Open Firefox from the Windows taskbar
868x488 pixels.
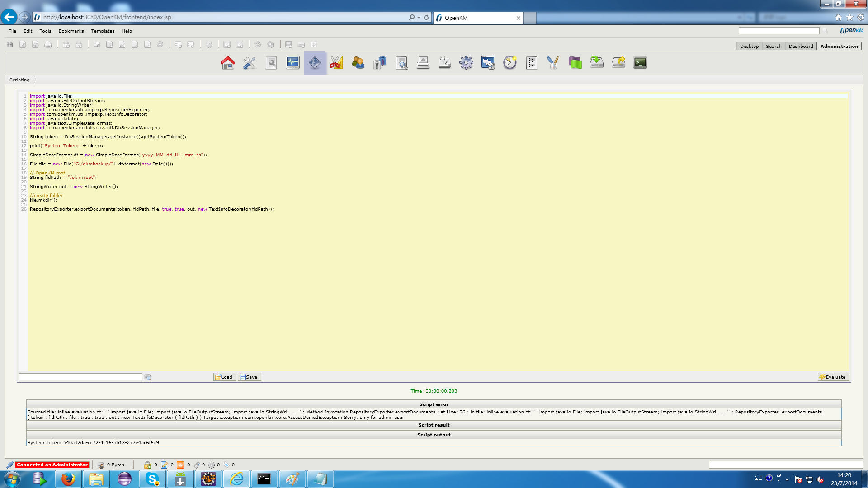click(x=68, y=479)
